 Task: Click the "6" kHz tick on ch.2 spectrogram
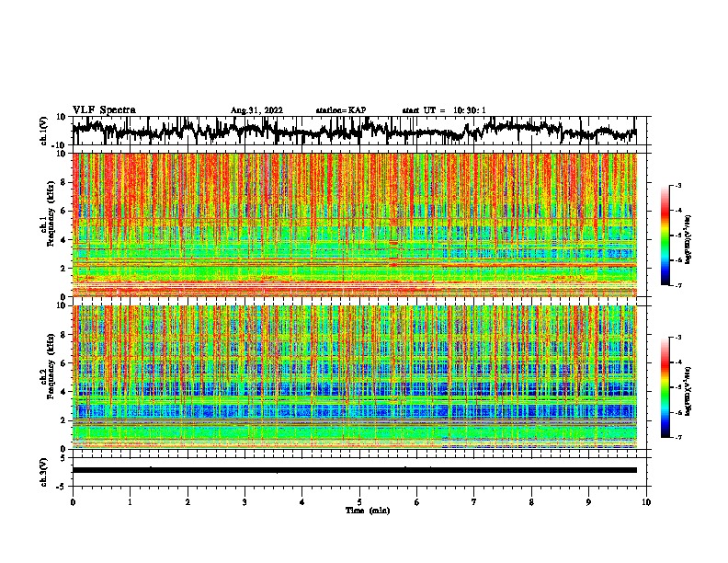pyautogui.click(x=64, y=363)
